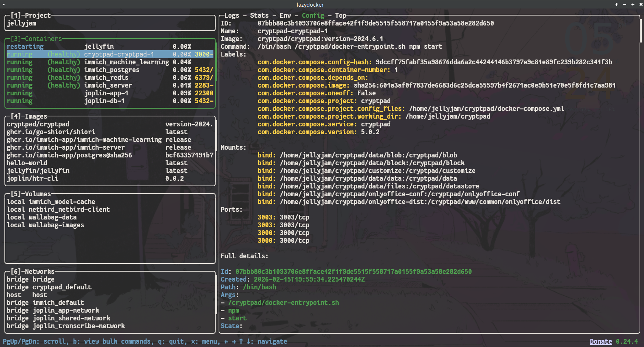Select the cryptpad/cryptpad image

click(x=110, y=124)
